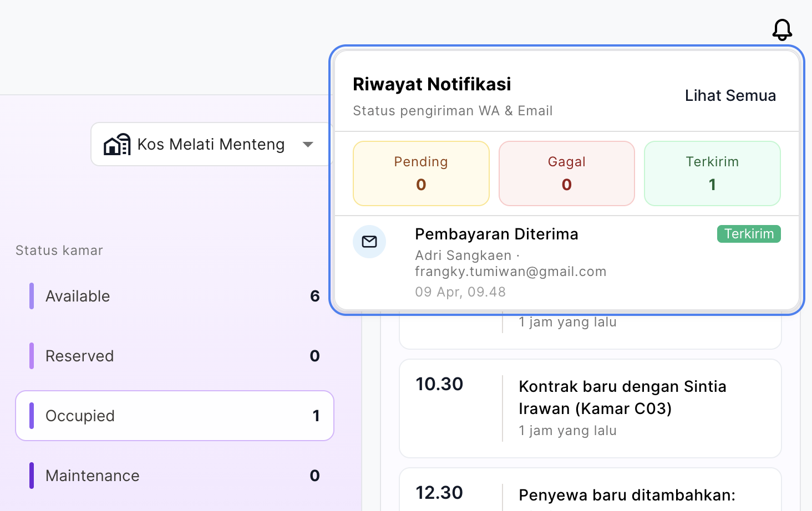Screen dimensions: 812x511
Task: Filter rooms by Available status
Action: pyautogui.click(x=175, y=296)
